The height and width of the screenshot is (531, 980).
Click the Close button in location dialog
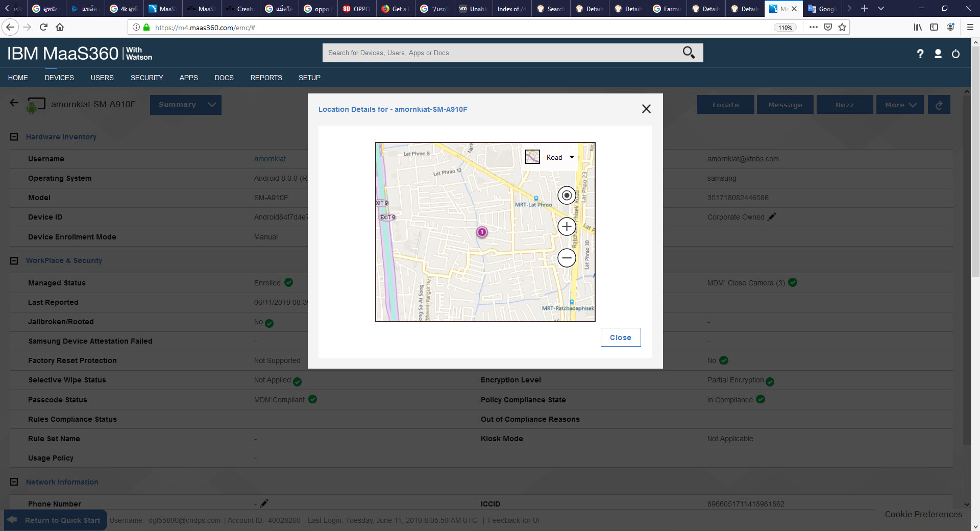click(x=621, y=337)
